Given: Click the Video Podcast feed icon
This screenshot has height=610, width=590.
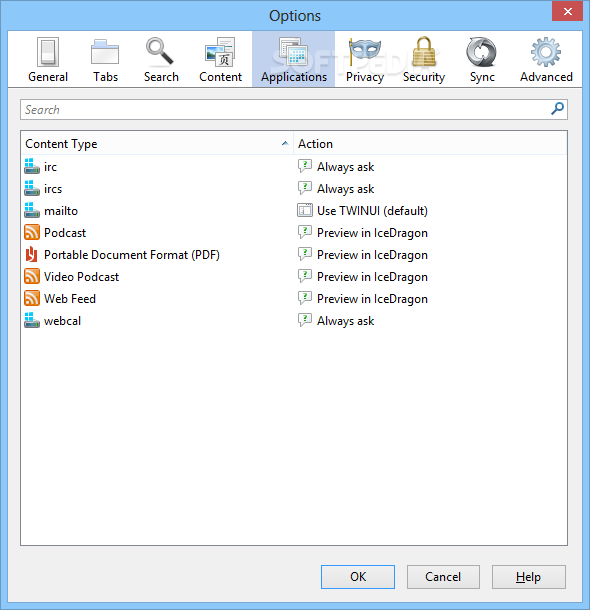Looking at the screenshot, I should tap(32, 276).
